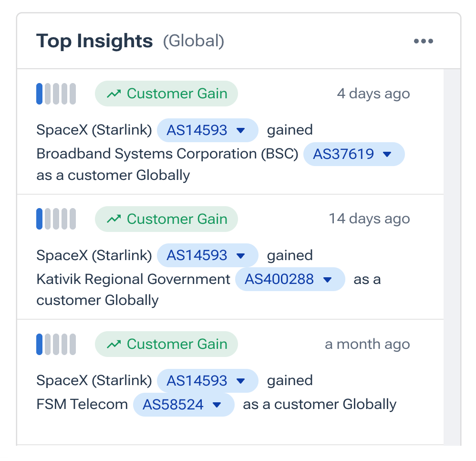Select the Kativik Regional Government insight text
Image resolution: width=476 pixels, height=461 pixels.
(133, 280)
